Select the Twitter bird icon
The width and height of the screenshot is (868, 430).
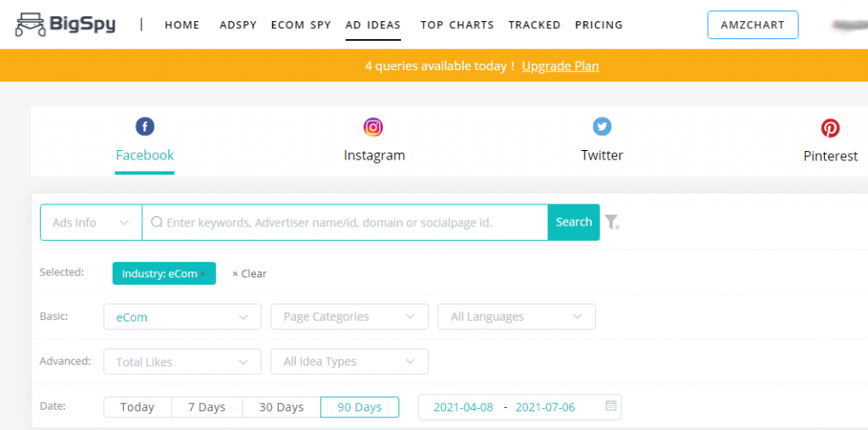[x=602, y=127]
